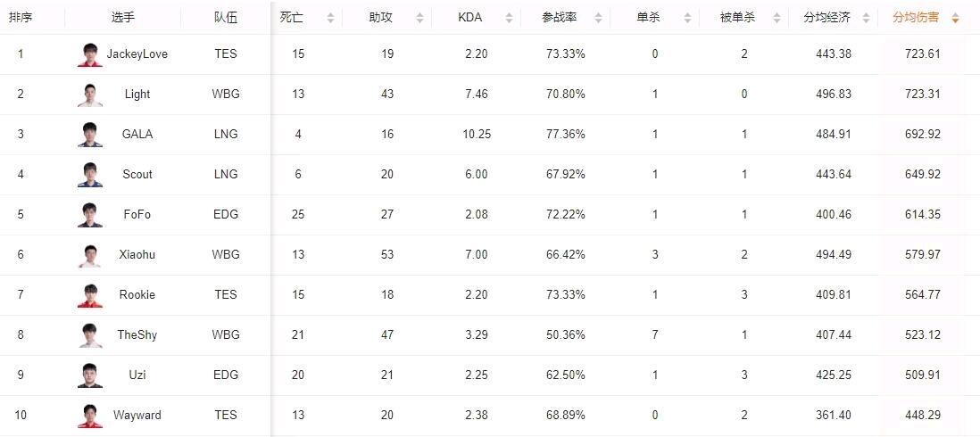Open Rookie player name link
This screenshot has width=980, height=437.
coord(137,295)
